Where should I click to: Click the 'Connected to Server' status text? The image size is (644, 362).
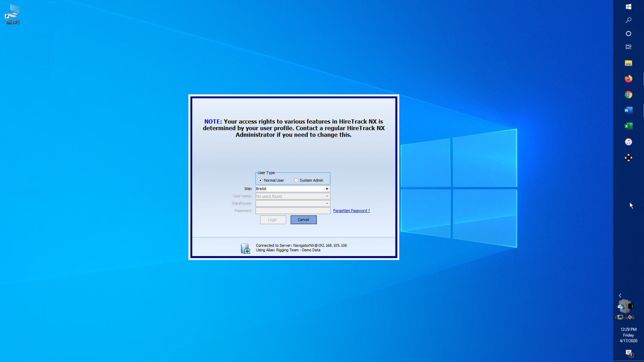coord(301,245)
